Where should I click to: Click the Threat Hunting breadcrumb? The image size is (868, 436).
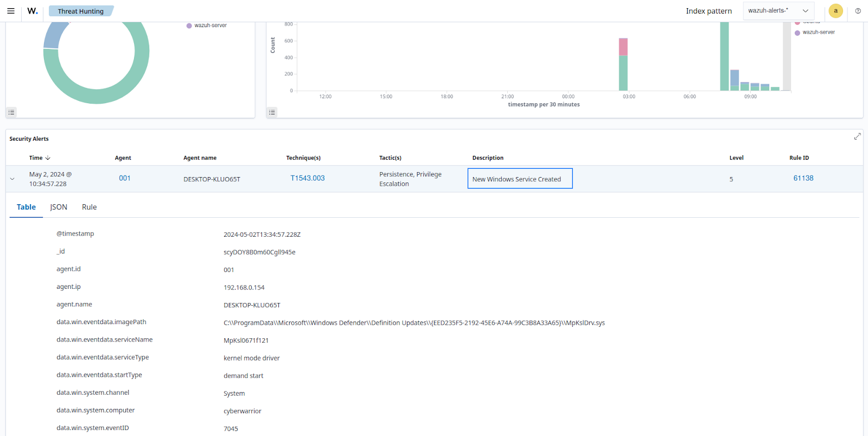click(x=81, y=11)
